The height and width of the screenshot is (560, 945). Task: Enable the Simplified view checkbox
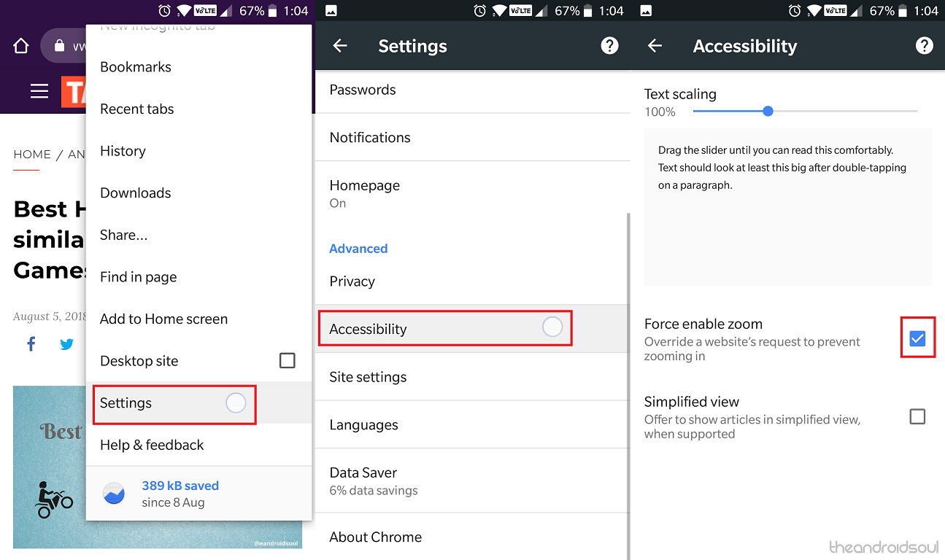coord(917,416)
